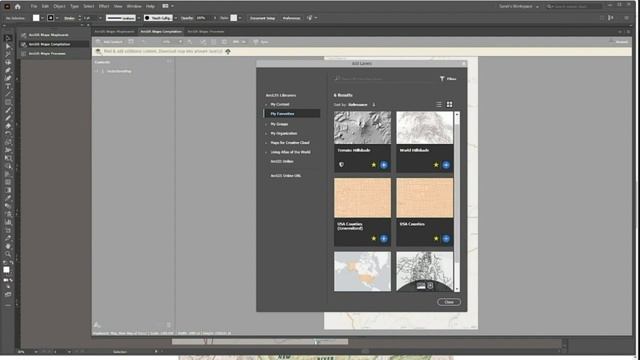
Task: Click Add Content in the Compilation toolbar
Action: click(x=109, y=42)
